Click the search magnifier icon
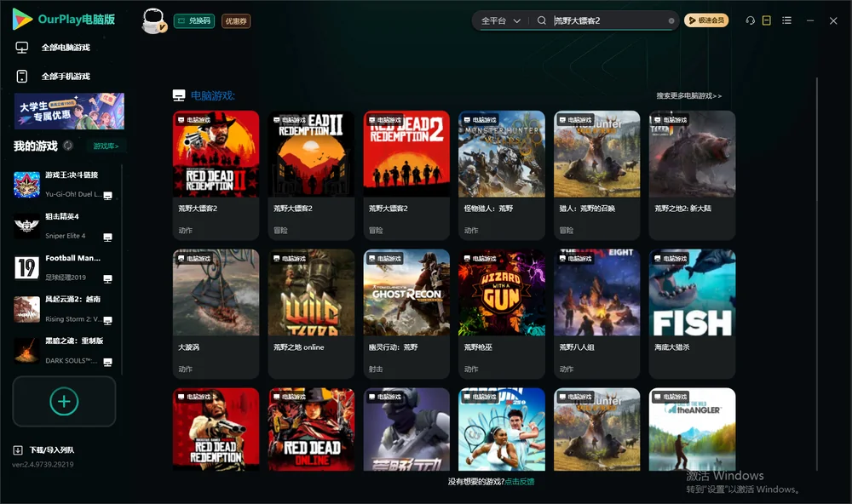The image size is (852, 504). (x=541, y=20)
